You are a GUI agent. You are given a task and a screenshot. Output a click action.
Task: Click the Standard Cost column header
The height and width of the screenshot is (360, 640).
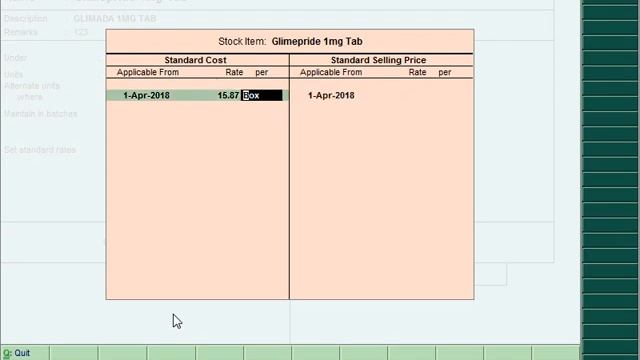[195, 60]
